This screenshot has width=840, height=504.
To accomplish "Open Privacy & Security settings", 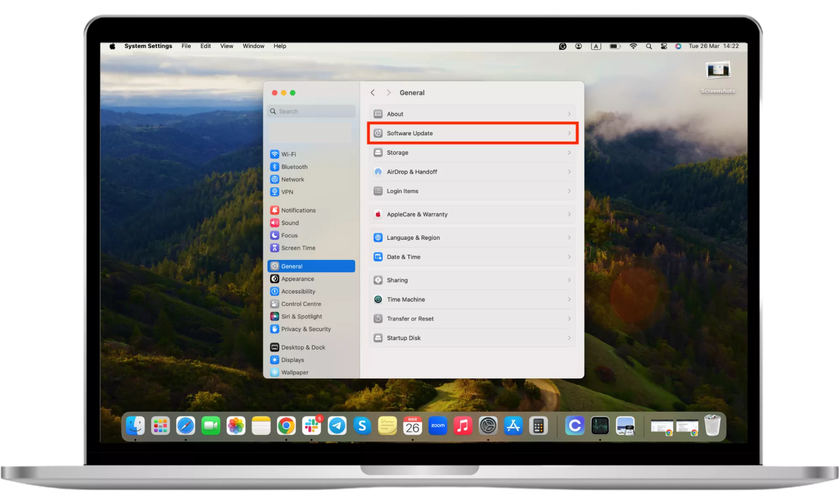I will (x=305, y=329).
